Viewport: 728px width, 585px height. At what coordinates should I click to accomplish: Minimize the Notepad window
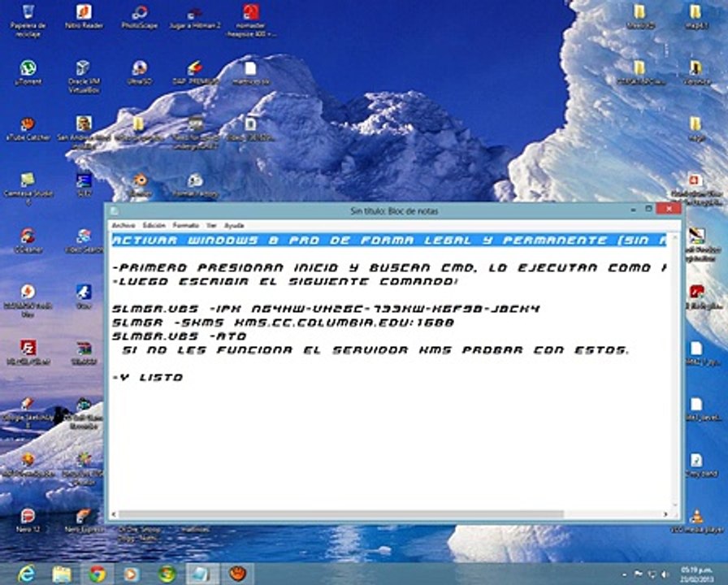(633, 210)
